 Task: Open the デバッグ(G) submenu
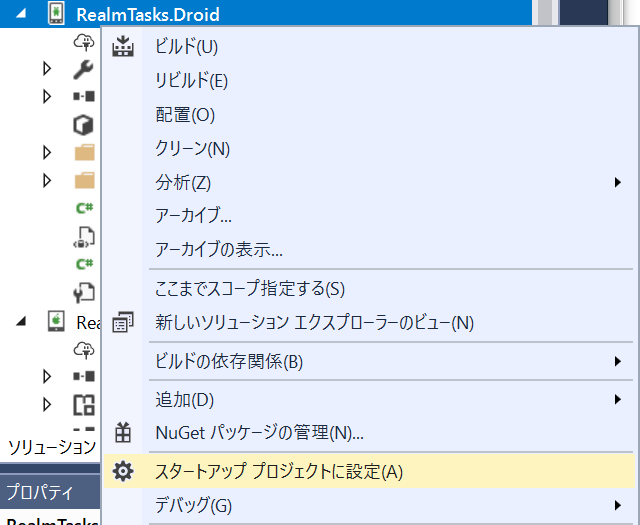click(x=369, y=505)
